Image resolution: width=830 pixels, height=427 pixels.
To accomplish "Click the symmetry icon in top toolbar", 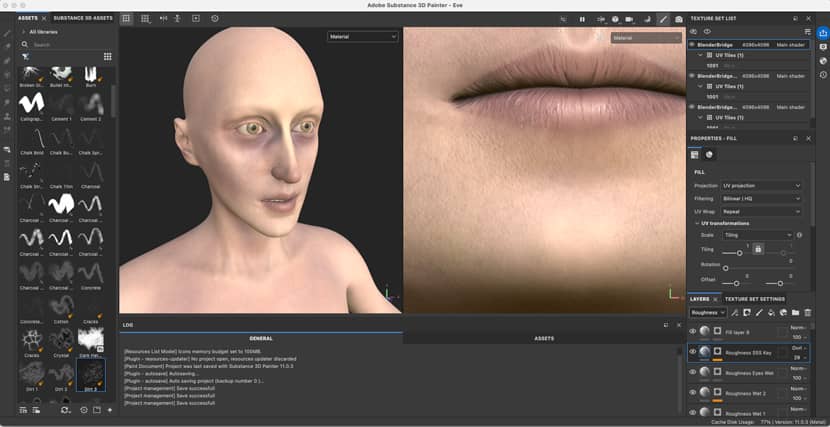I will click(164, 19).
